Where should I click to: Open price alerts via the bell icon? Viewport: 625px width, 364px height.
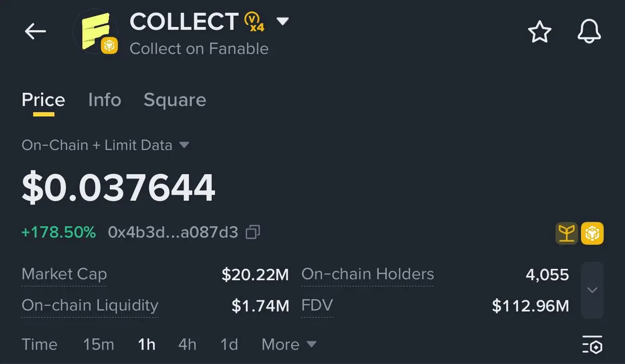(x=590, y=32)
